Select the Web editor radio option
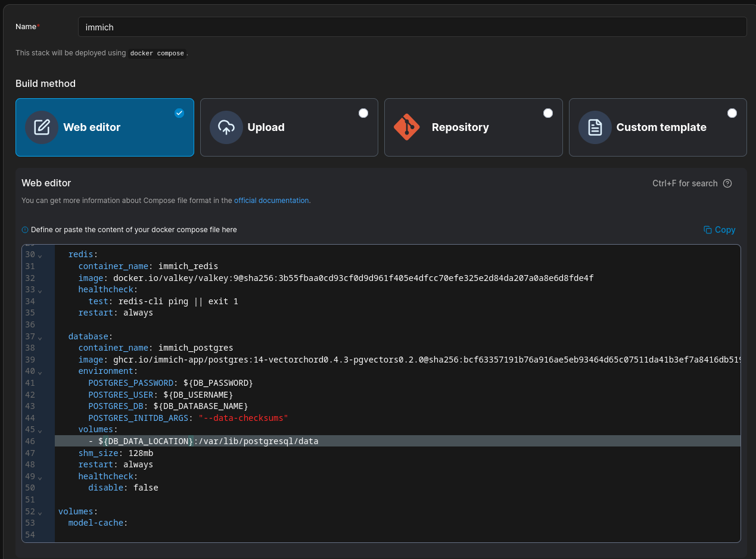This screenshot has width=756, height=559. coord(179,113)
